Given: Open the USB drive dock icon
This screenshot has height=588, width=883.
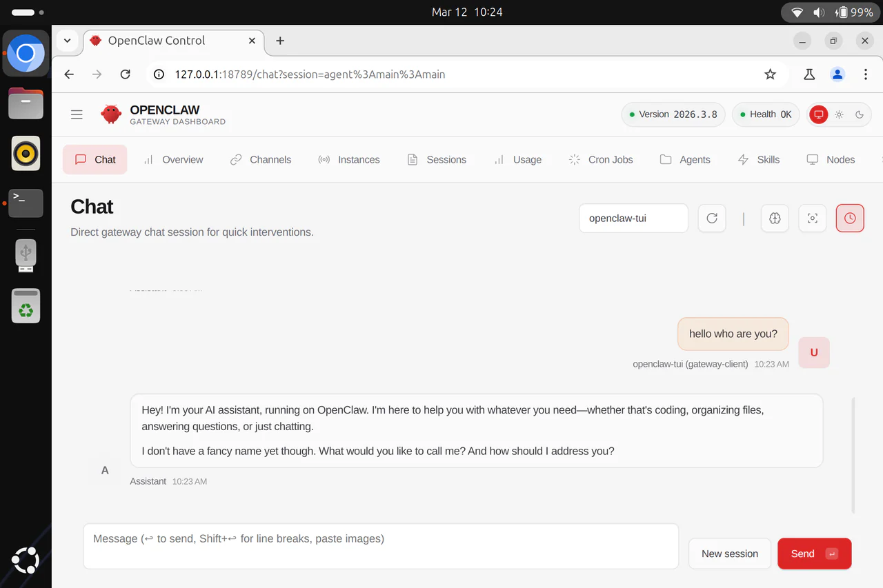Looking at the screenshot, I should (26, 256).
